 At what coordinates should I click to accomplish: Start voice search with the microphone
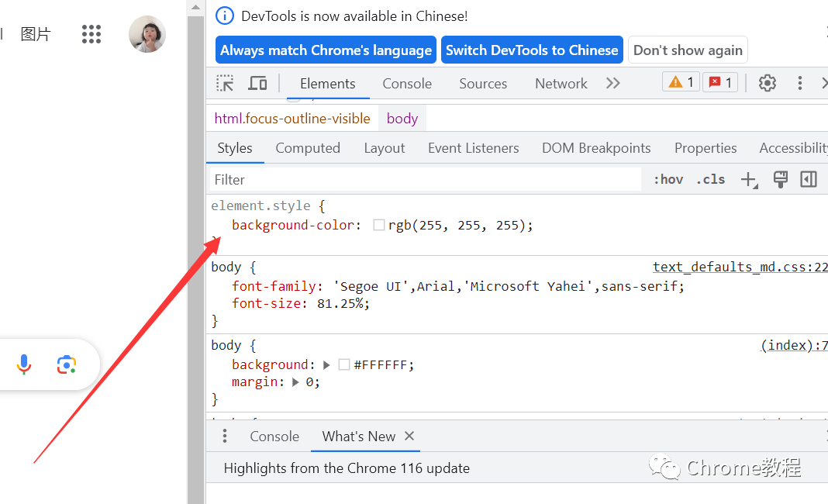[x=24, y=364]
